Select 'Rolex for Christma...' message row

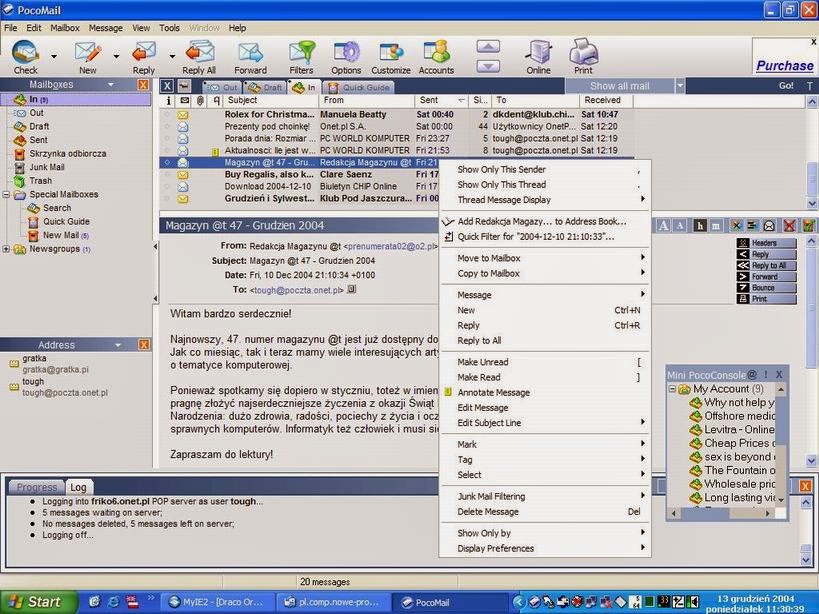[396, 114]
